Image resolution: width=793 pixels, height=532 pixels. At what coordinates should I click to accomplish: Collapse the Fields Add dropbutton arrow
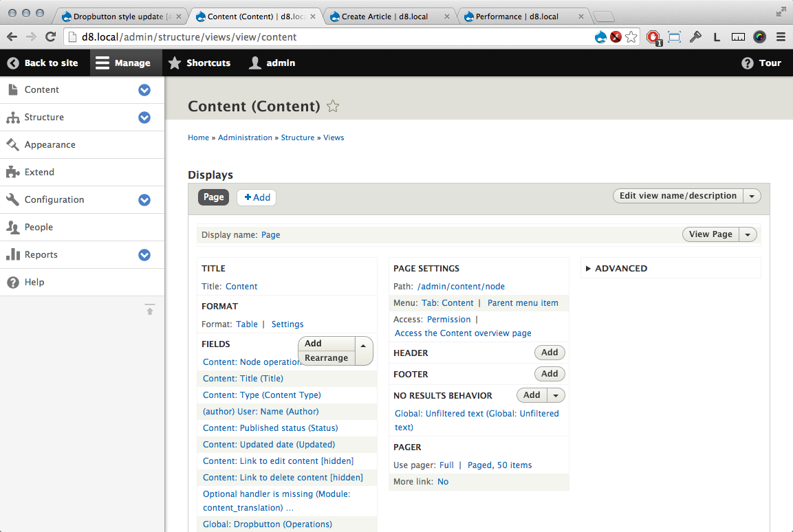point(363,344)
